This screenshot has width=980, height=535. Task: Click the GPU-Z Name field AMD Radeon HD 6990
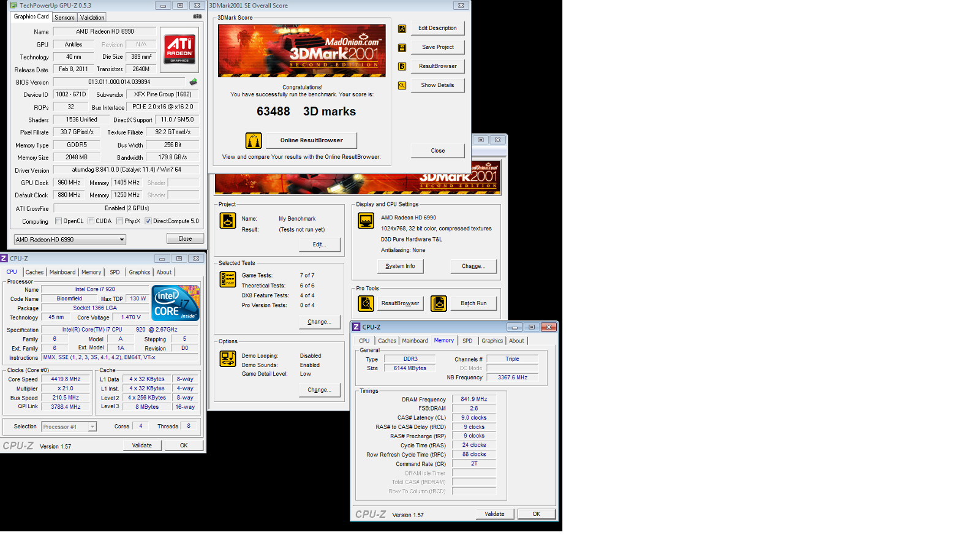pos(105,31)
